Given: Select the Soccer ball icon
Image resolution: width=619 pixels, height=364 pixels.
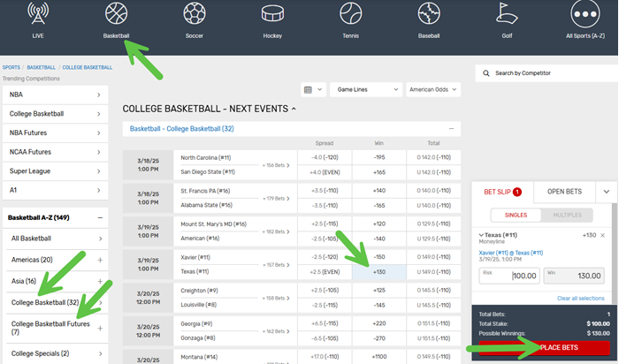Looking at the screenshot, I should [x=195, y=13].
